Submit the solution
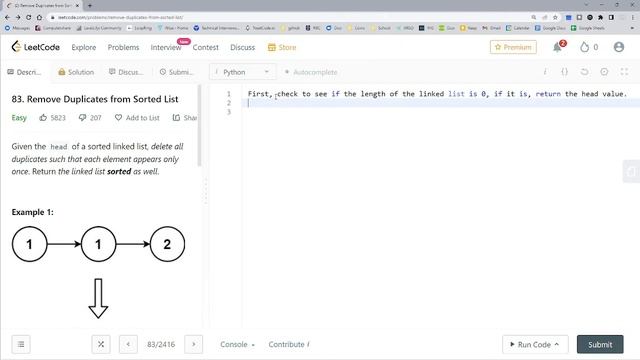Viewport: 640px width, 360px height. click(x=600, y=344)
